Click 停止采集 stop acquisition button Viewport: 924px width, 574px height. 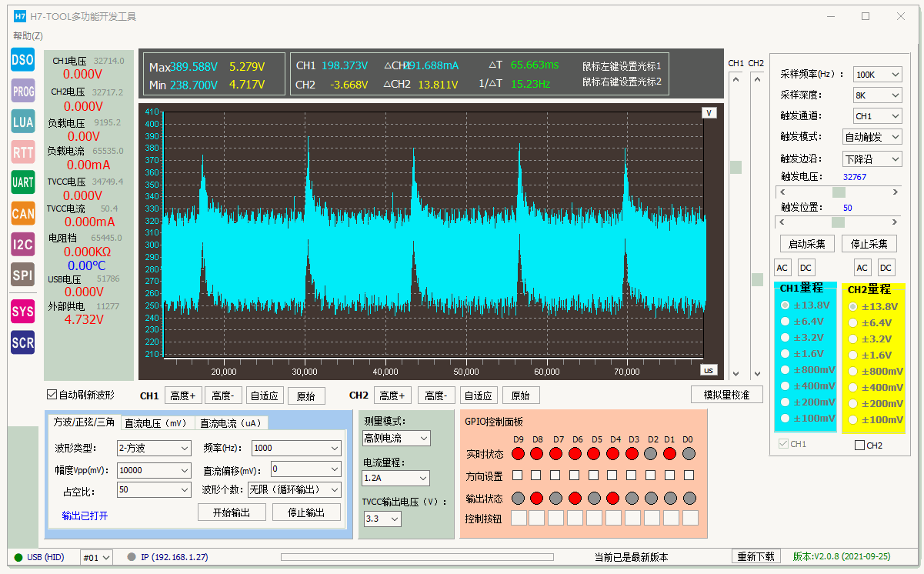click(x=869, y=244)
